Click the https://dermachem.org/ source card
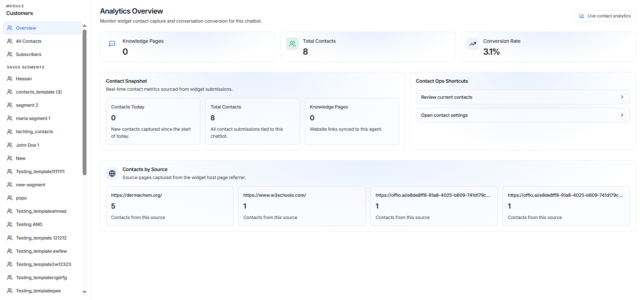Image resolution: width=644 pixels, height=300 pixels. coord(169,206)
